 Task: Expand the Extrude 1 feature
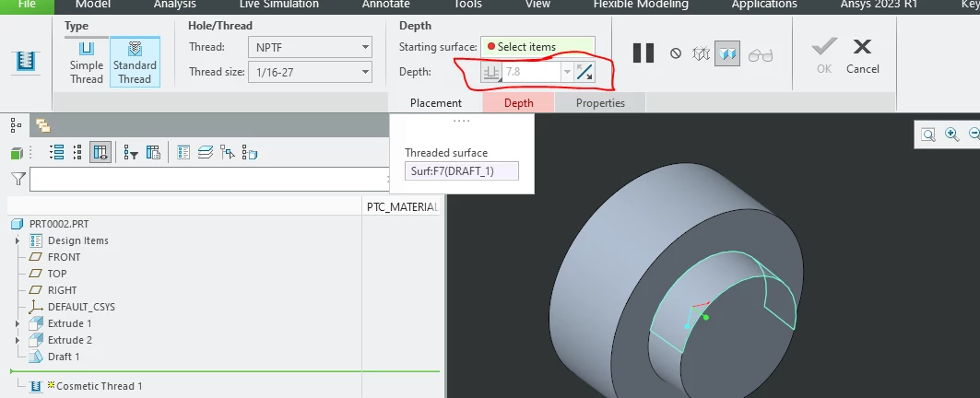(x=18, y=323)
